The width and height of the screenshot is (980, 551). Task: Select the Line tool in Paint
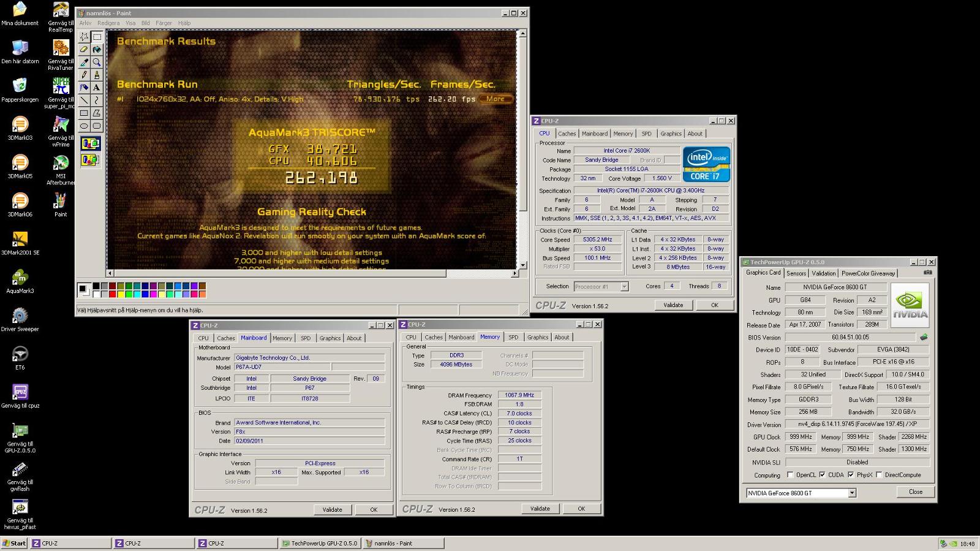pos(84,101)
